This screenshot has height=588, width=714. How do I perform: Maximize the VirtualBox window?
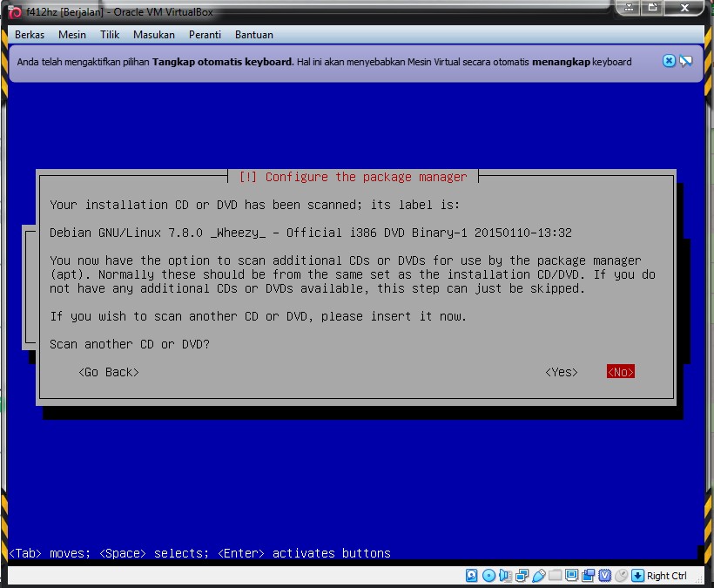(x=652, y=7)
